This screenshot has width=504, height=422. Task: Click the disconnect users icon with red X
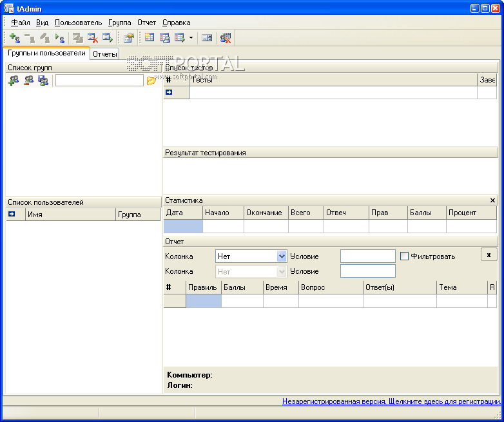[226, 38]
